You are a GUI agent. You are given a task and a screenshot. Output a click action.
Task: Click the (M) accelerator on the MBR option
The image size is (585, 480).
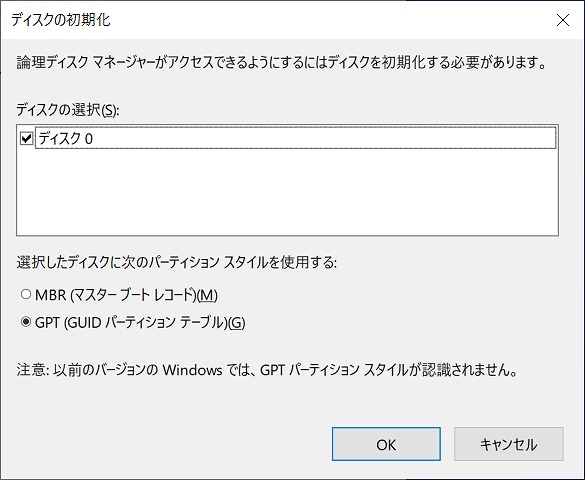[x=207, y=295]
